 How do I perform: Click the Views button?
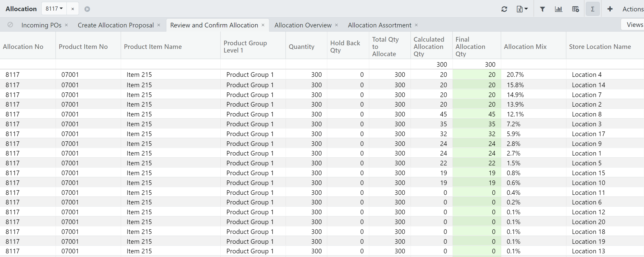pyautogui.click(x=634, y=25)
